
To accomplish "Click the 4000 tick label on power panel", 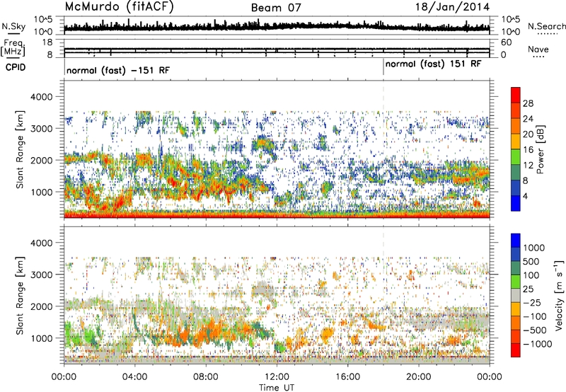I will click(x=41, y=97).
